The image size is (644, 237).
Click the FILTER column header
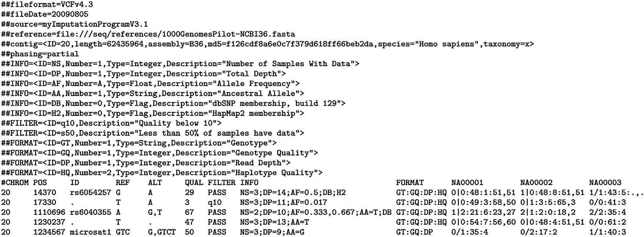pyautogui.click(x=222, y=183)
